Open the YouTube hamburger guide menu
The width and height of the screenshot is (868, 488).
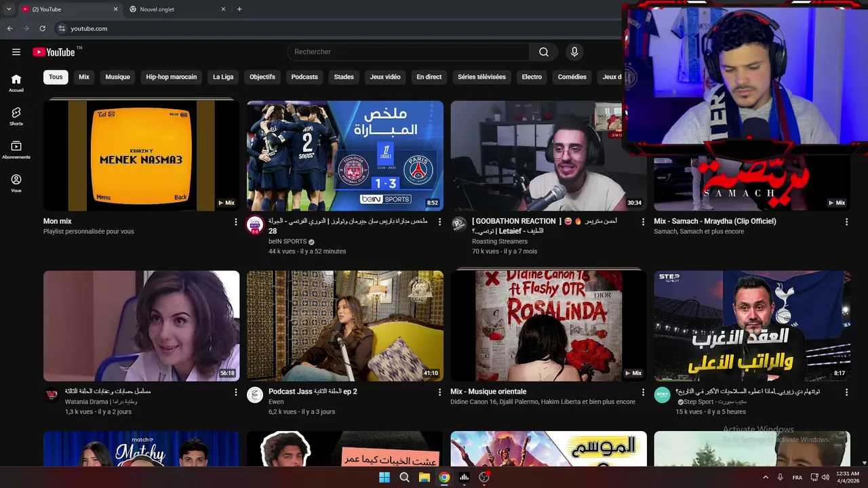[16, 52]
